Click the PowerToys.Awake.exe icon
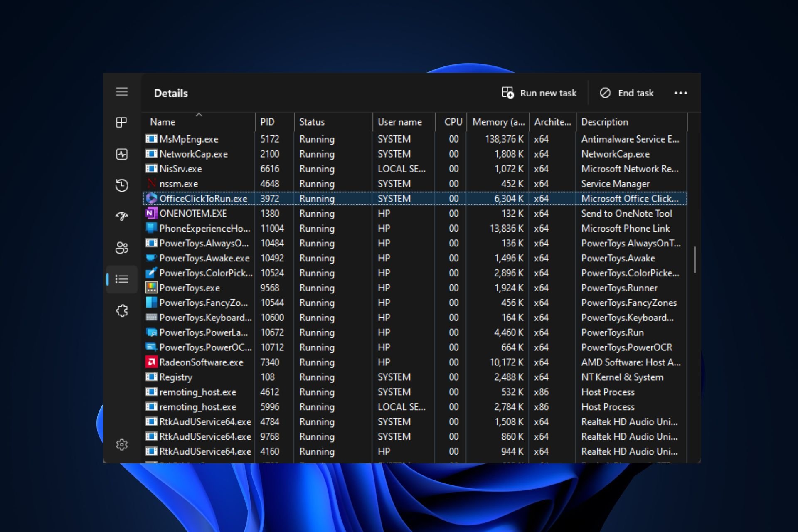The image size is (798, 532). [151, 258]
